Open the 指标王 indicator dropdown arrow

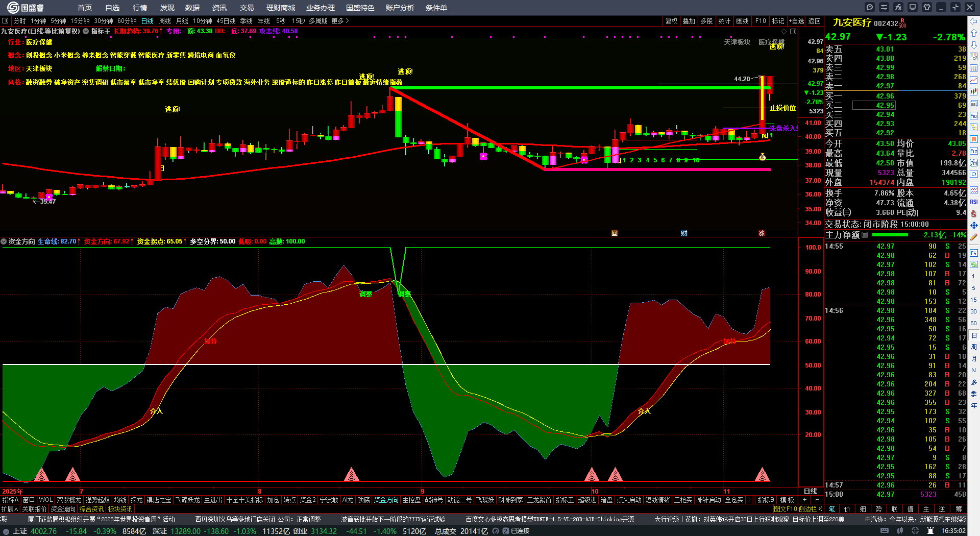coord(86,31)
